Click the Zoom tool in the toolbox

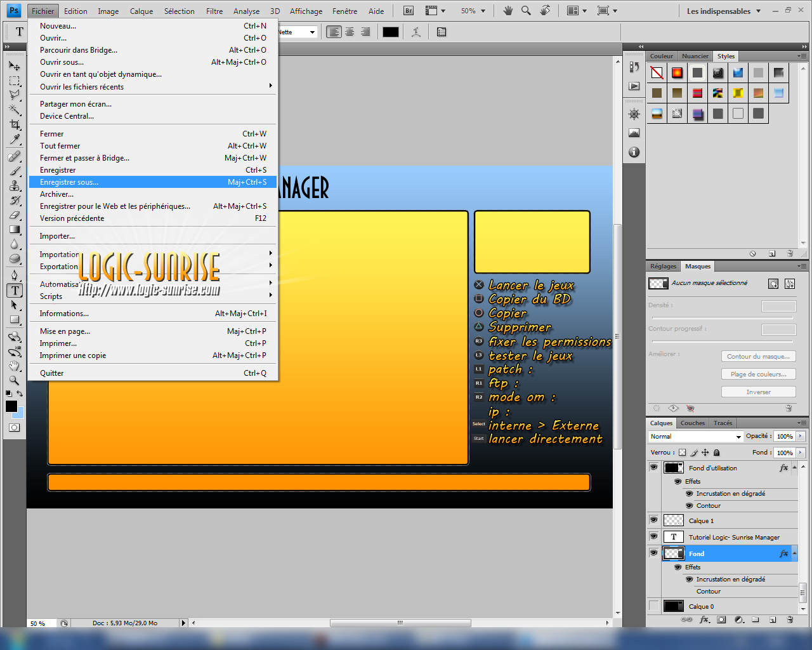click(15, 380)
